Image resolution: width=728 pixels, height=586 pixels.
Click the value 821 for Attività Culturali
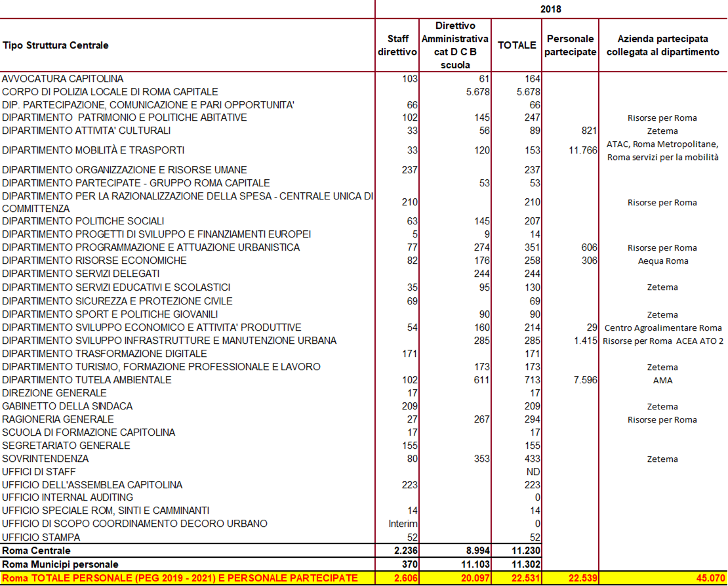[589, 131]
